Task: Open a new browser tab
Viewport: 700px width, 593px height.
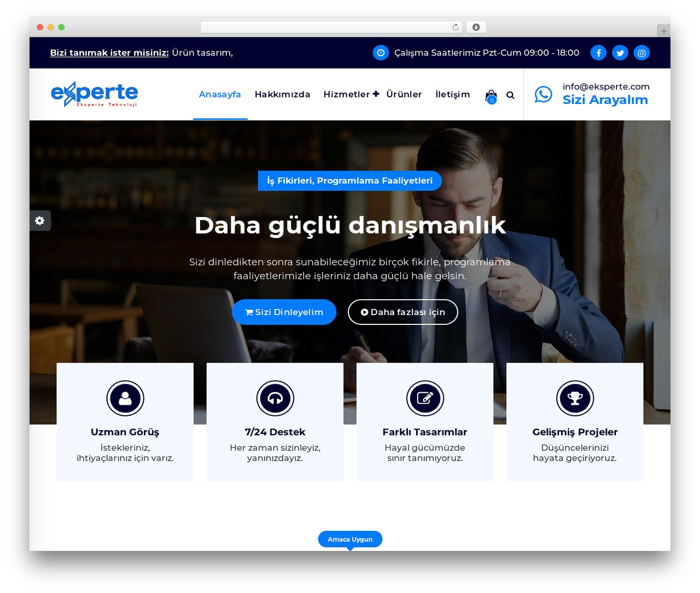Action: pos(663,31)
